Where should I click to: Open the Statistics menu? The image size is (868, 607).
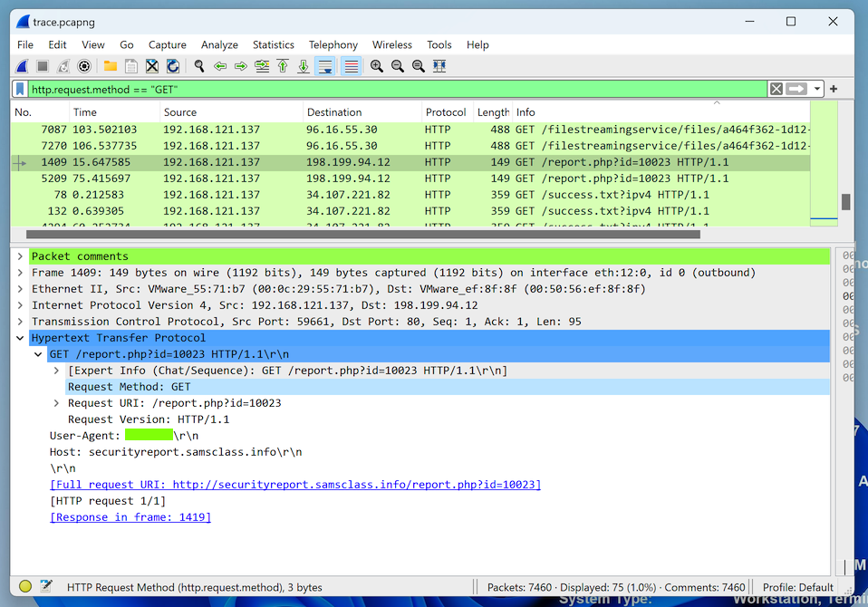pyautogui.click(x=273, y=44)
